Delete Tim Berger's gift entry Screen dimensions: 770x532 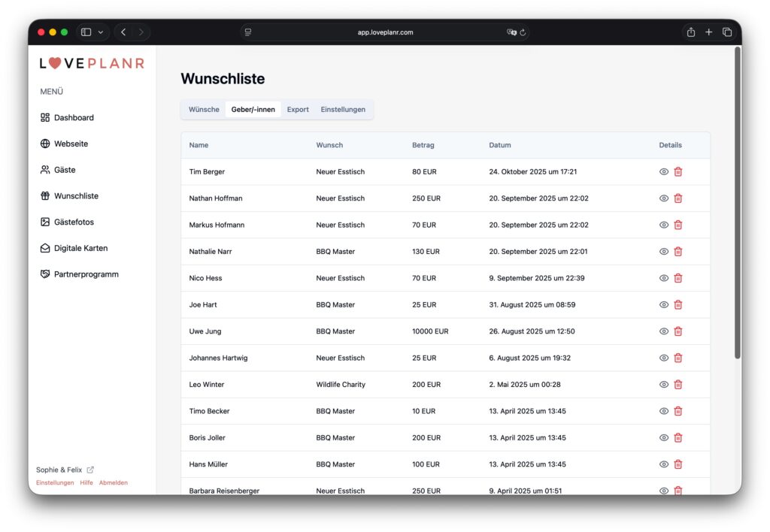tap(678, 172)
